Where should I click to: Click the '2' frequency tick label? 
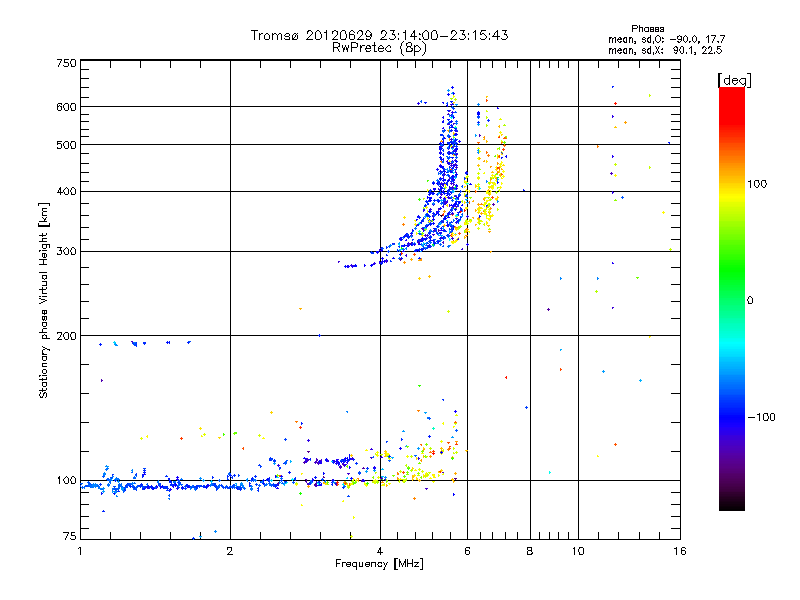[230, 551]
